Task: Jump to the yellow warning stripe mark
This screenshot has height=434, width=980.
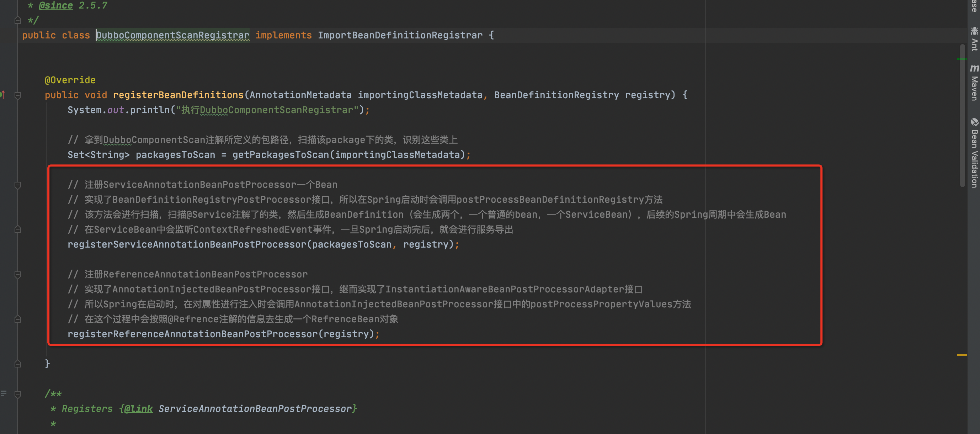Action: tap(962, 355)
